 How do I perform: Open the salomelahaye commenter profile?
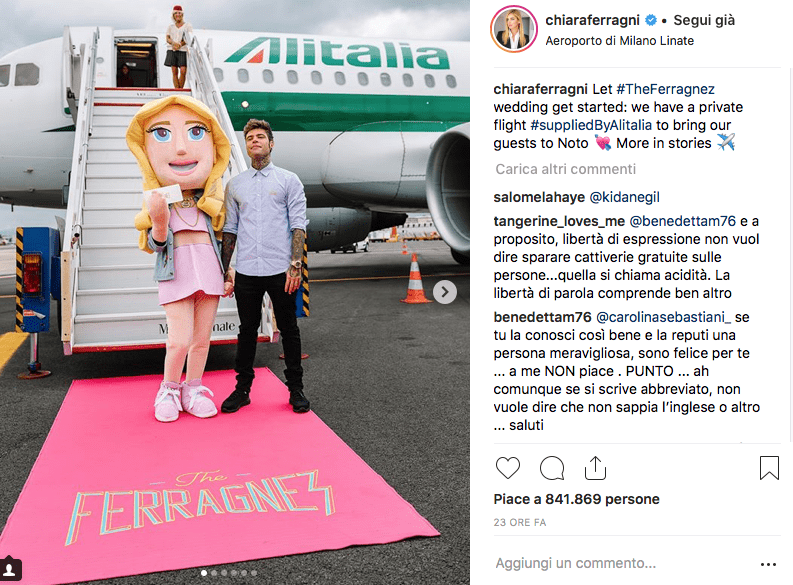539,197
